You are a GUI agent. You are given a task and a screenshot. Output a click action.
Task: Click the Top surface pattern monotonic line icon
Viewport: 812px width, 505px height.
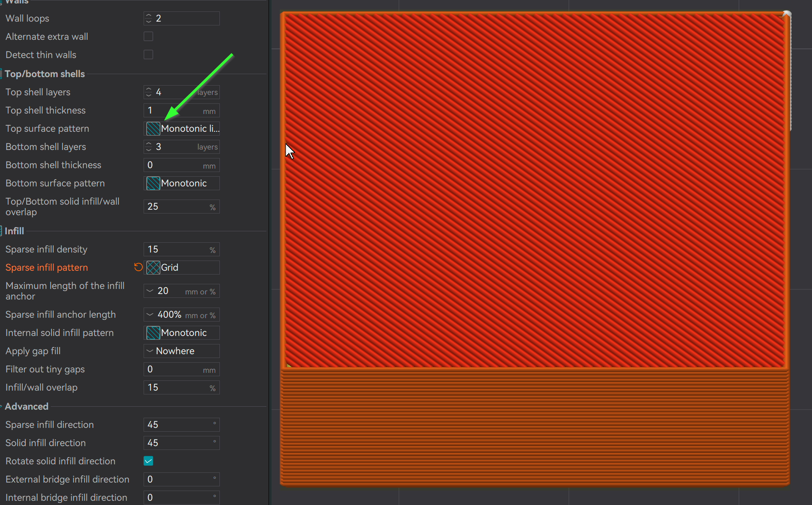153,128
